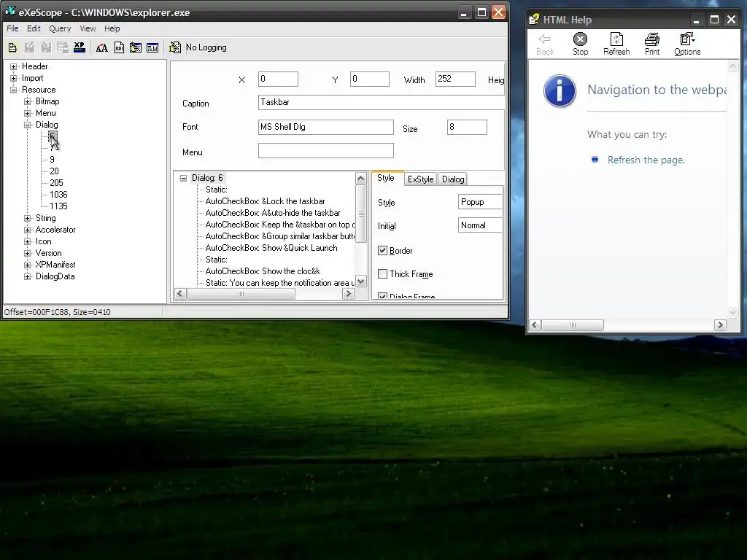
Task: Select 'AutoCheckBox: A&uto-hide the taskbar' row
Action: click(273, 213)
